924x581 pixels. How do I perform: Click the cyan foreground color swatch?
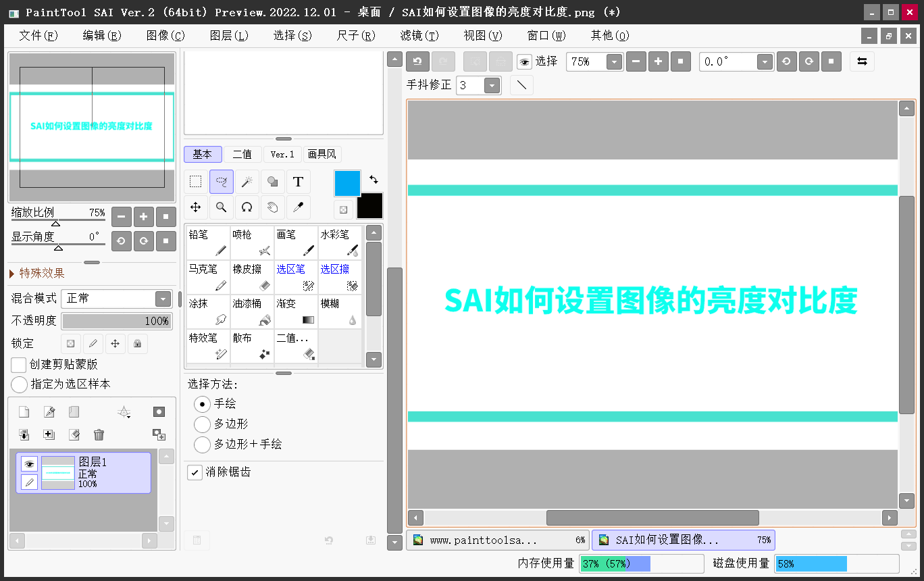click(348, 183)
